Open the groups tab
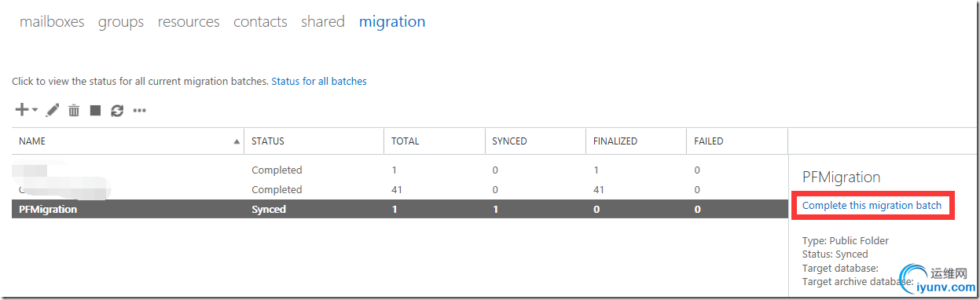The image size is (980, 300). (x=121, y=22)
